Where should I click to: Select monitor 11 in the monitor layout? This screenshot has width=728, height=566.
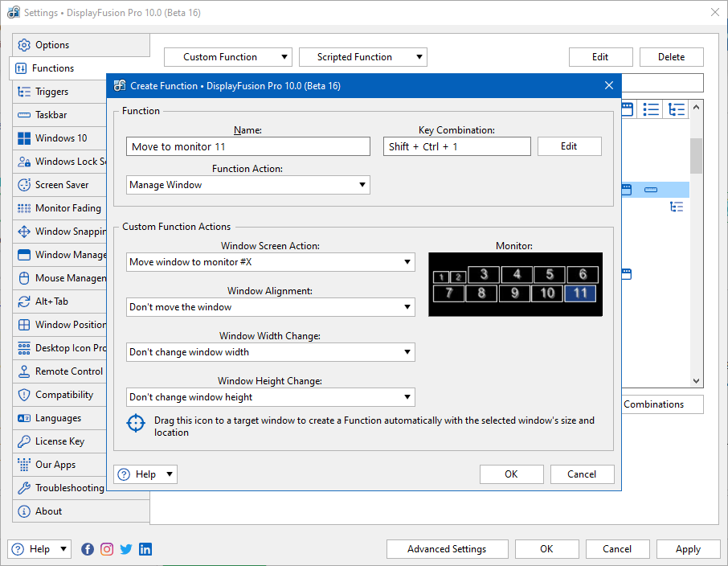580,293
